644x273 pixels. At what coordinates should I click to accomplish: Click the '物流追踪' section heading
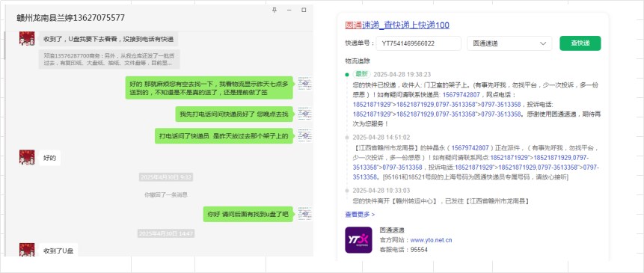(358, 61)
